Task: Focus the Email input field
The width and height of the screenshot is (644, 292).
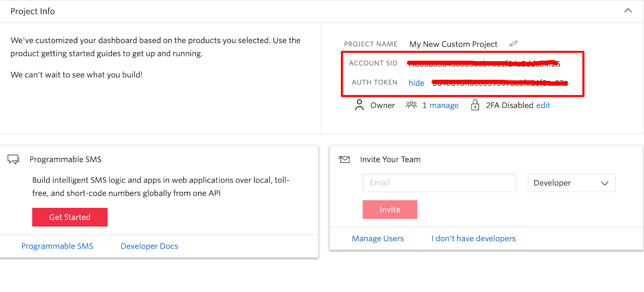Action: [x=440, y=183]
